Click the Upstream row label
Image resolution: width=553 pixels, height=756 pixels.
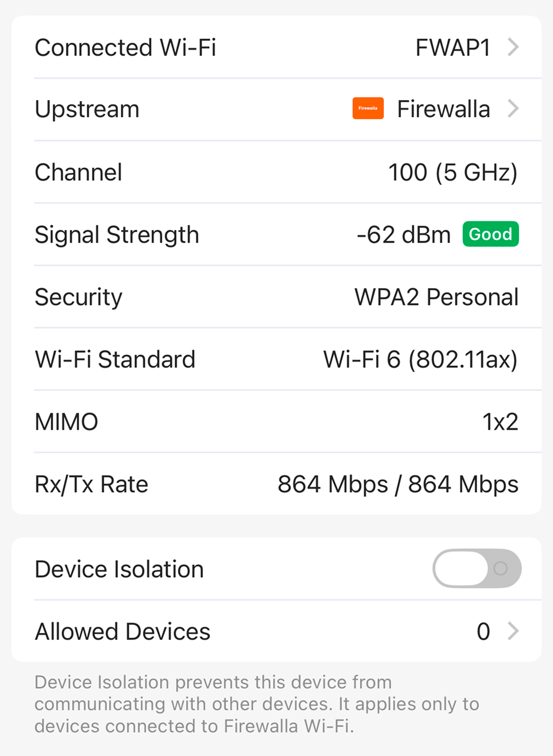point(87,110)
